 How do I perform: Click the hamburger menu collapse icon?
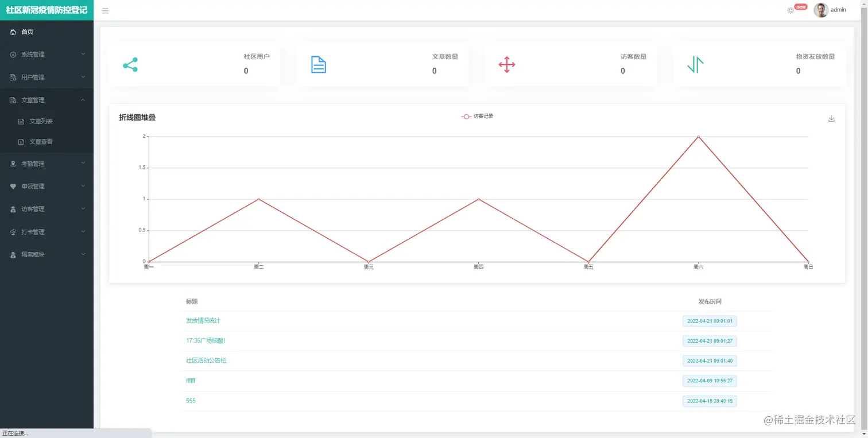click(105, 10)
